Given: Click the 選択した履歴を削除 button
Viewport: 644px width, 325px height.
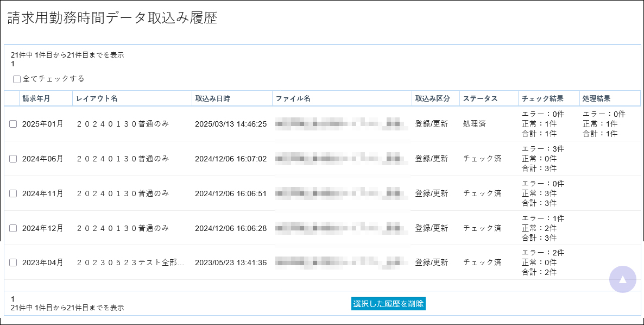Looking at the screenshot, I should point(389,304).
